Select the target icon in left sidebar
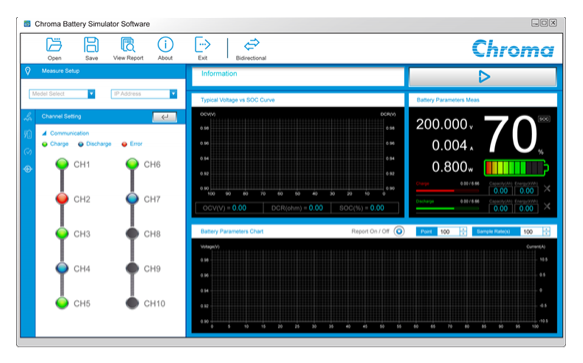Screen dimensions: 583x363 pos(28,169)
